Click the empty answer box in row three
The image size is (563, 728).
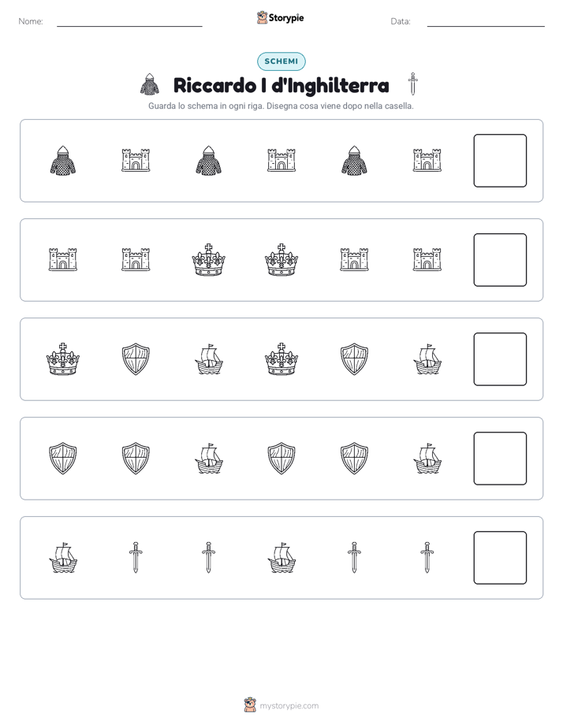click(500, 359)
